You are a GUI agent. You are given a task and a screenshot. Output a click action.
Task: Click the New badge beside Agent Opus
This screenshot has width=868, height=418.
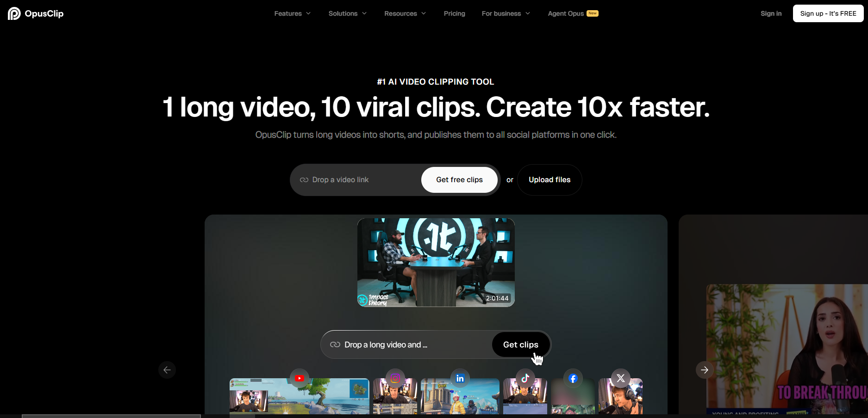coord(593,13)
